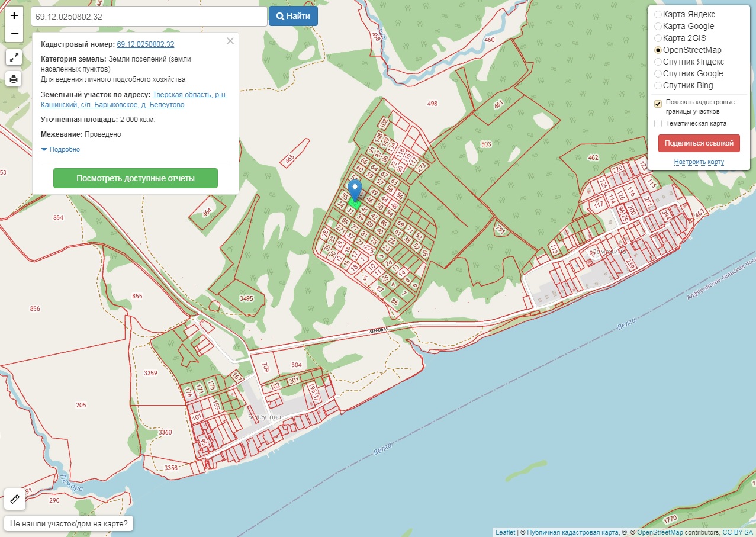
Task: Enable Тематическая карта checkbox
Action: tap(658, 123)
